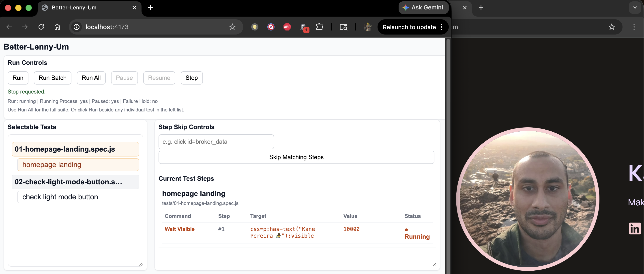Open a new tab with the plus button
The image size is (644, 274).
click(x=150, y=8)
